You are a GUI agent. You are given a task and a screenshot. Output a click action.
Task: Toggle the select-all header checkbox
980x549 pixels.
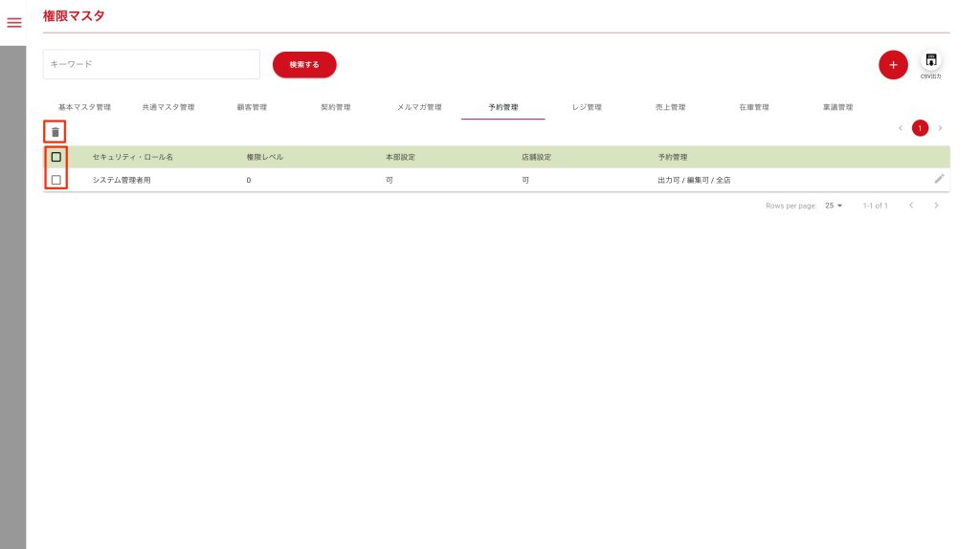[56, 157]
